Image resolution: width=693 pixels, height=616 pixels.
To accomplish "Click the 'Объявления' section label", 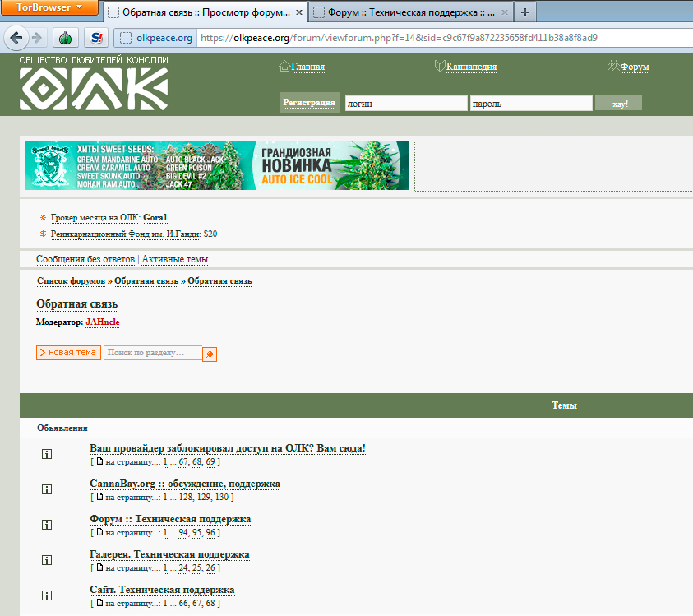I will [62, 428].
